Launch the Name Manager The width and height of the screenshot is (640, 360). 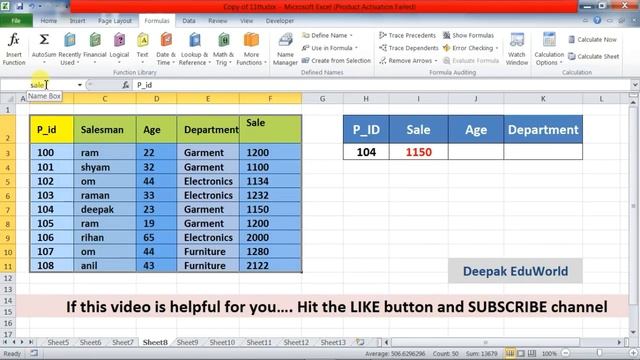[285, 49]
